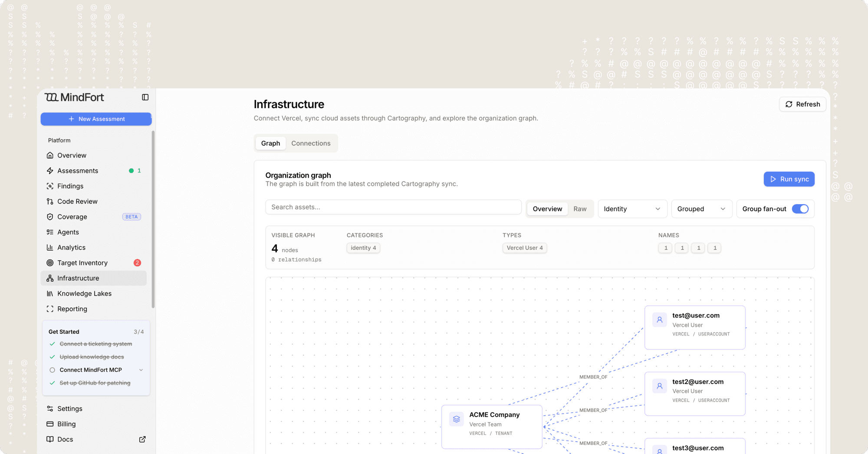This screenshot has height=454, width=868.
Task: Open Knowledge Lakes in the sidebar
Action: [x=94, y=294]
